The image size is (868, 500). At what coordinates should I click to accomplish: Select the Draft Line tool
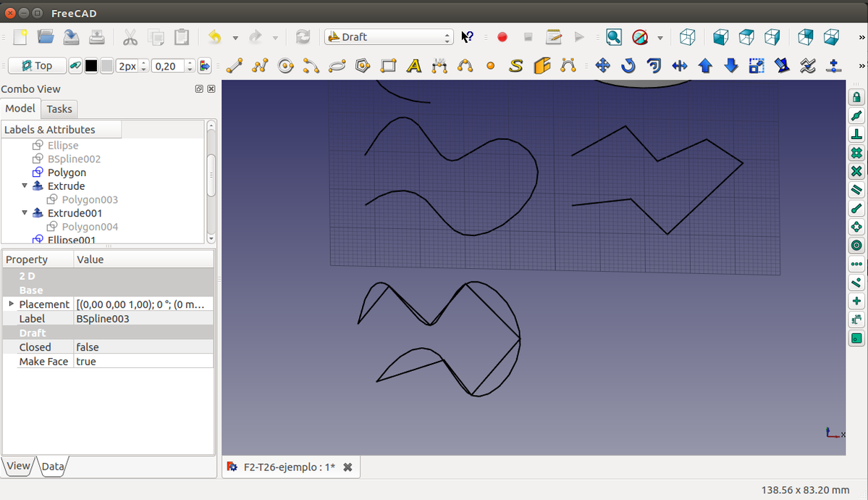click(x=234, y=66)
